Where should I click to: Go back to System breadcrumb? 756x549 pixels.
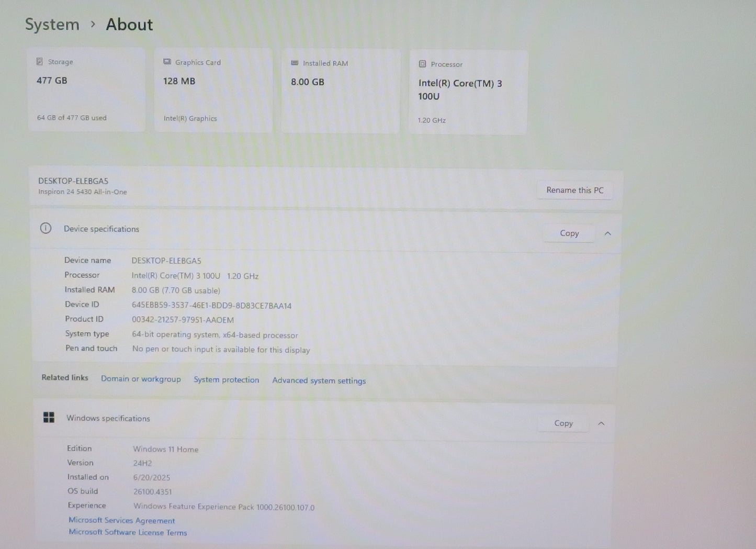[52, 24]
